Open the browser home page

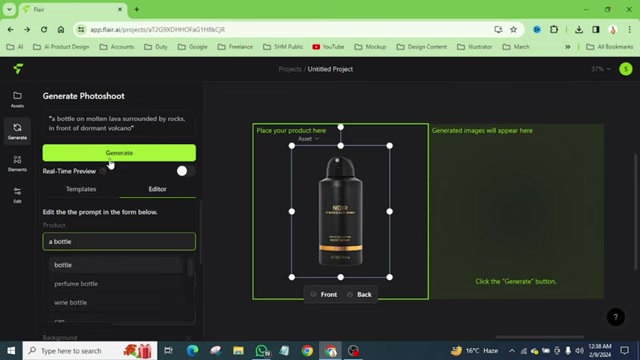tap(61, 29)
